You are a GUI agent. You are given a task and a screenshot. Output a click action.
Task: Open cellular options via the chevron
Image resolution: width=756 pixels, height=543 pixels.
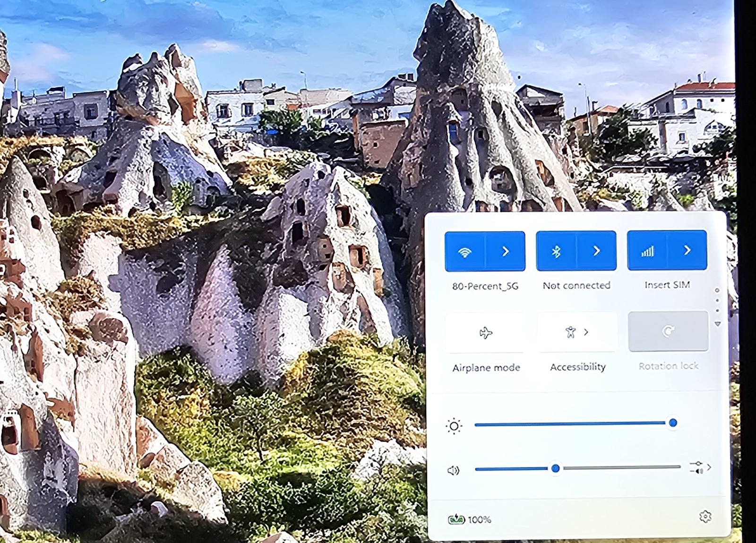click(x=687, y=250)
